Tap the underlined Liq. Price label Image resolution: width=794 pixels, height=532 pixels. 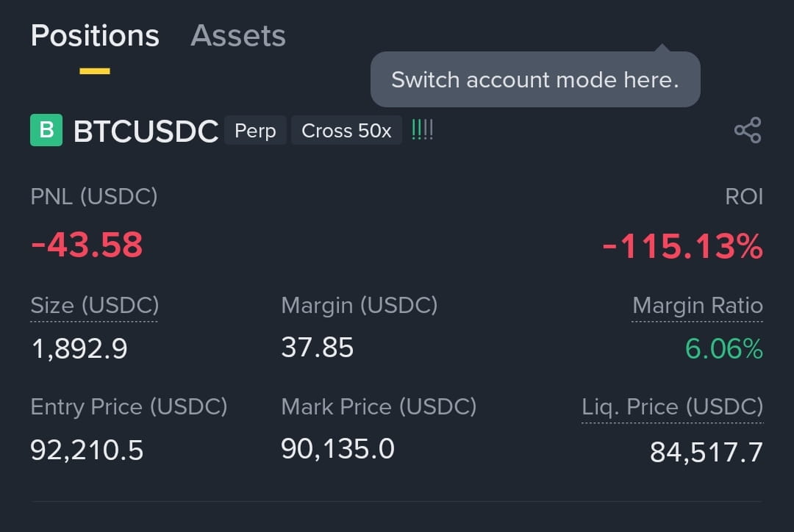click(x=673, y=407)
